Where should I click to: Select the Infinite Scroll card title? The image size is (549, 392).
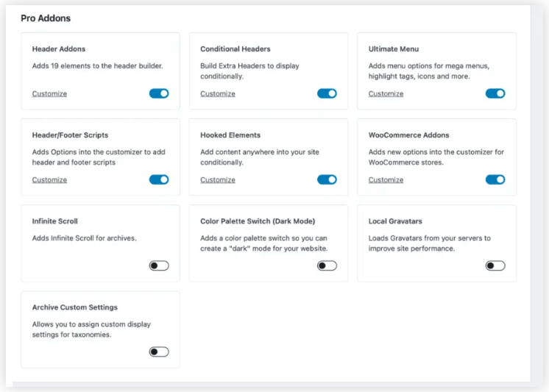pos(55,221)
